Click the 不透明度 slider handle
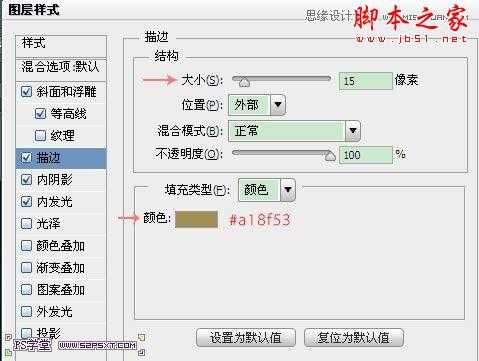Image resolution: width=479 pixels, height=361 pixels. coord(330,155)
